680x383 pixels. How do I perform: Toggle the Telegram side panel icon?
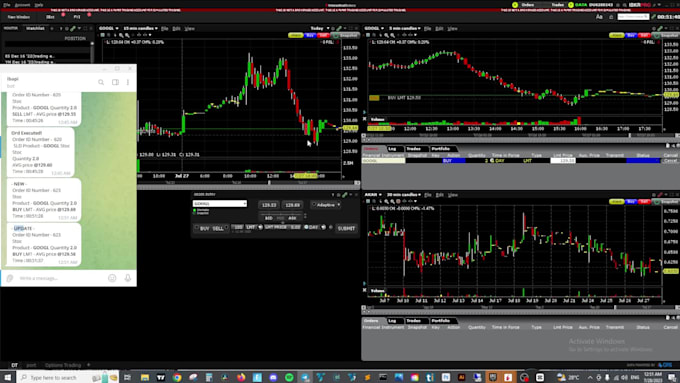tap(115, 82)
